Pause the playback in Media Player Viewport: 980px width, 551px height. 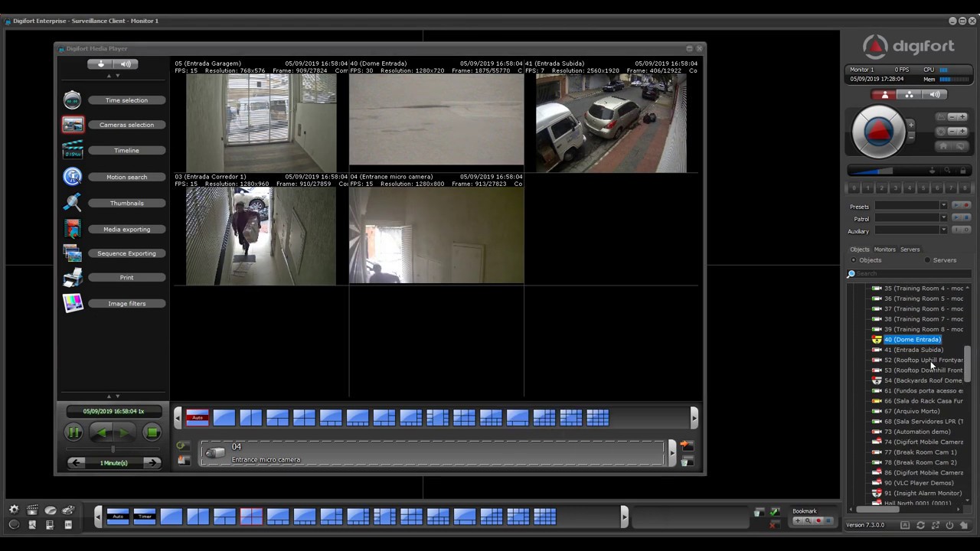73,432
